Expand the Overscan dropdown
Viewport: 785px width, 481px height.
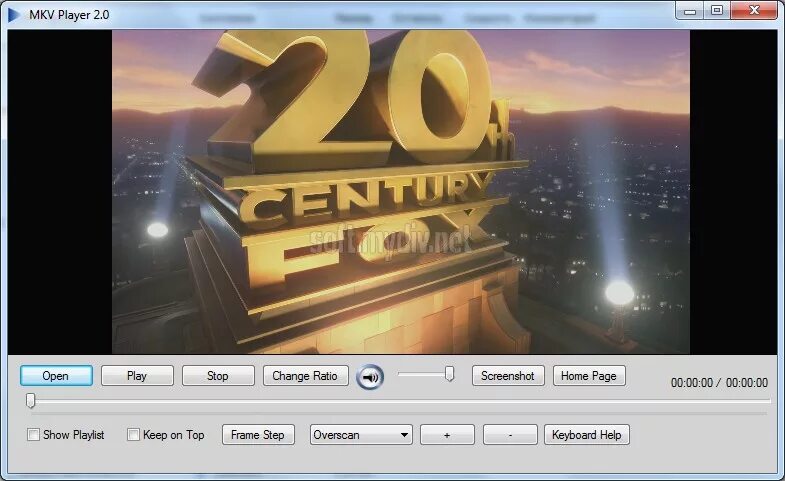coord(361,434)
